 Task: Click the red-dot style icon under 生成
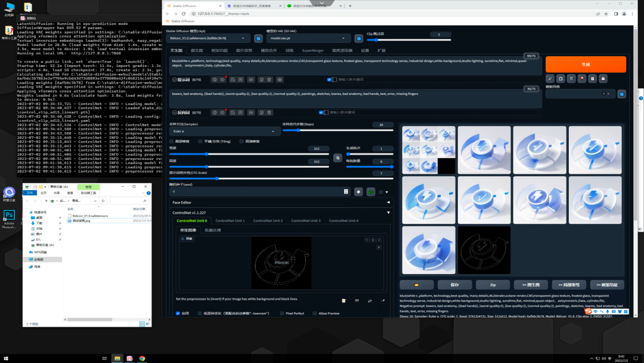coord(582,79)
